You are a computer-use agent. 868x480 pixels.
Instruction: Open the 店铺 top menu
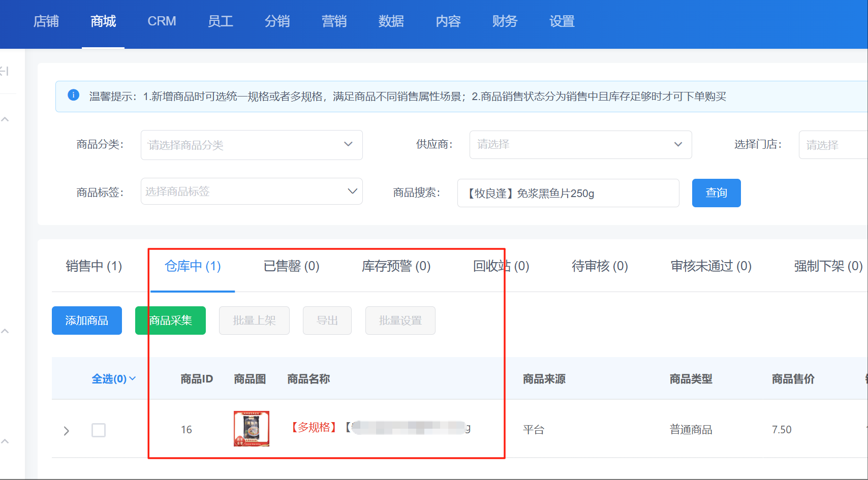pos(46,21)
